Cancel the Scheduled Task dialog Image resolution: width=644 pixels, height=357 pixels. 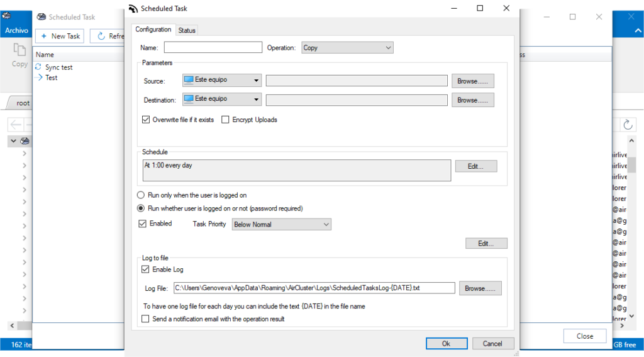click(493, 343)
